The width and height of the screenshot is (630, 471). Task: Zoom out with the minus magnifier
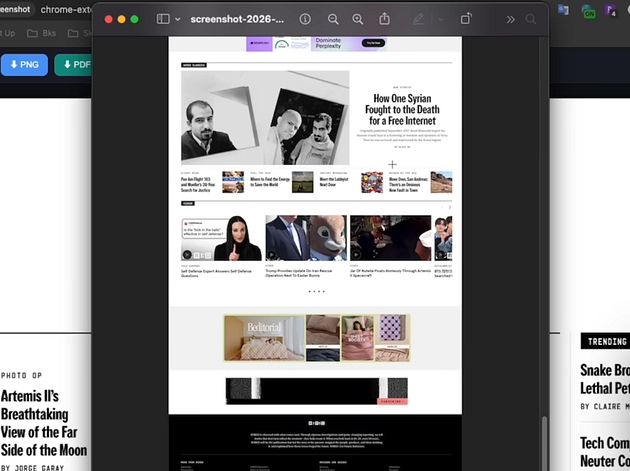pyautogui.click(x=333, y=19)
